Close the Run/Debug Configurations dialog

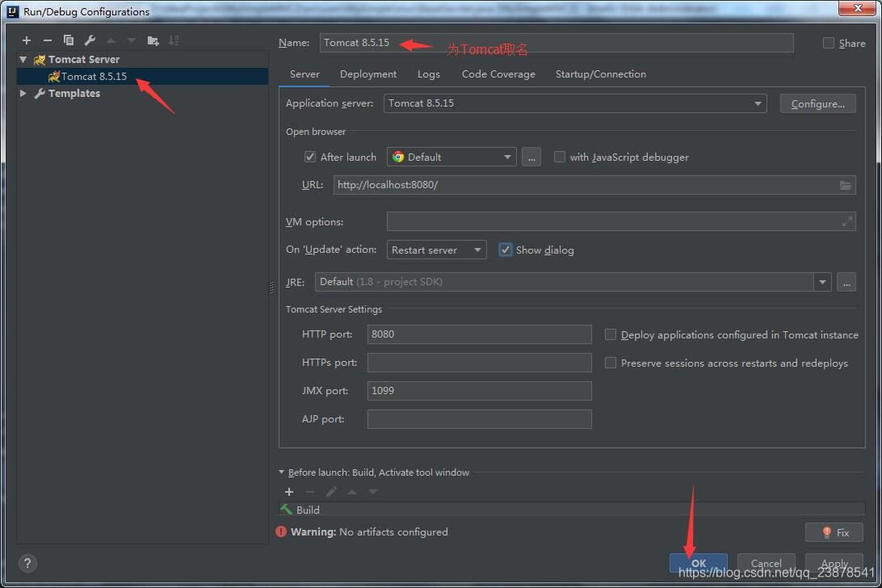tap(857, 8)
